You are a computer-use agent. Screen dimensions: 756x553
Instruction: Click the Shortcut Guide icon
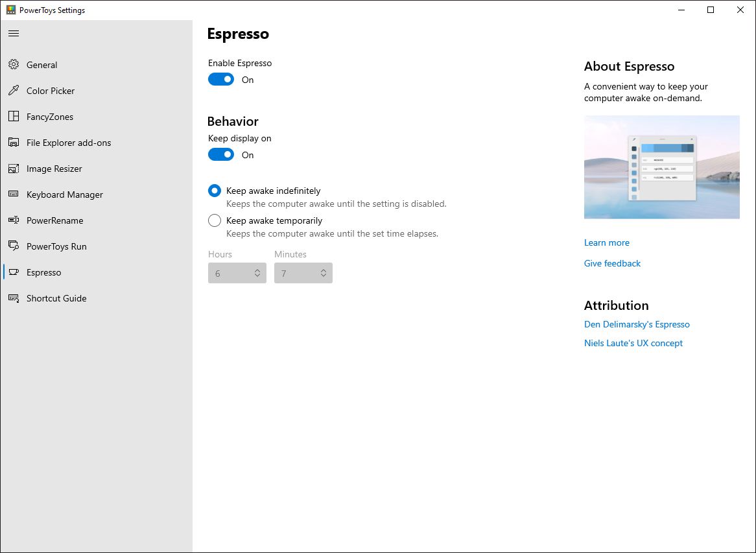click(14, 298)
